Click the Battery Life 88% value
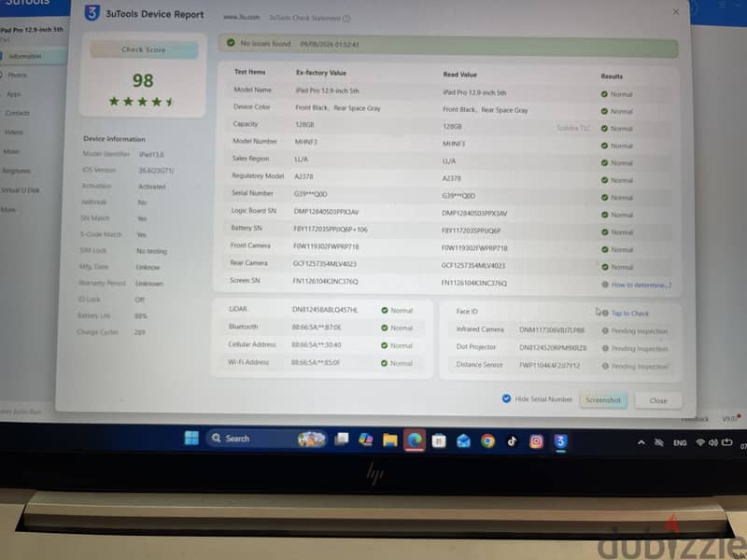 pyautogui.click(x=141, y=315)
